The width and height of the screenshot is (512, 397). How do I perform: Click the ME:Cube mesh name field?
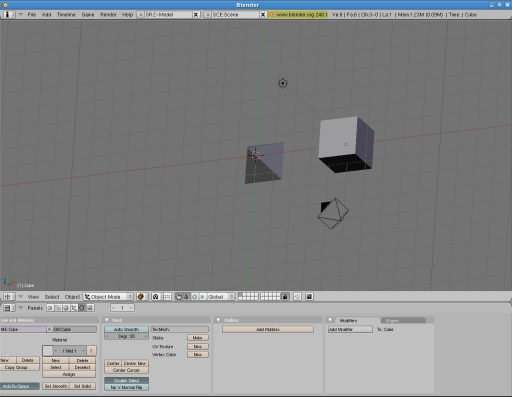pos(23,329)
